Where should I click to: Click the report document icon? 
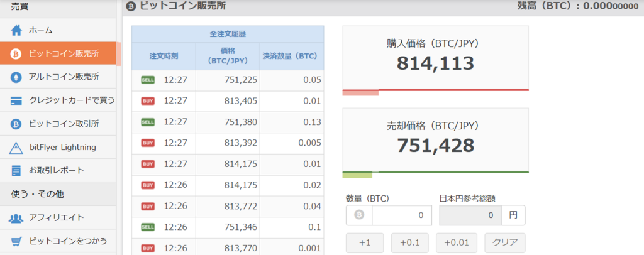pos(16,171)
